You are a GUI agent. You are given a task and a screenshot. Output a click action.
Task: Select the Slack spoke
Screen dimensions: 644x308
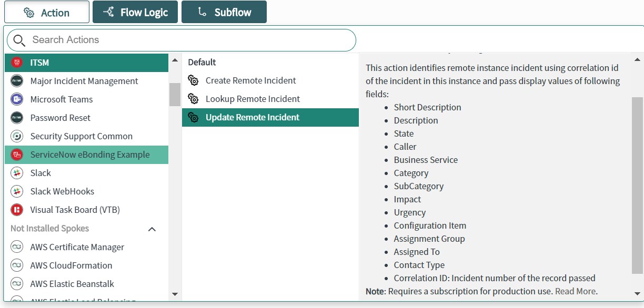(86, 173)
